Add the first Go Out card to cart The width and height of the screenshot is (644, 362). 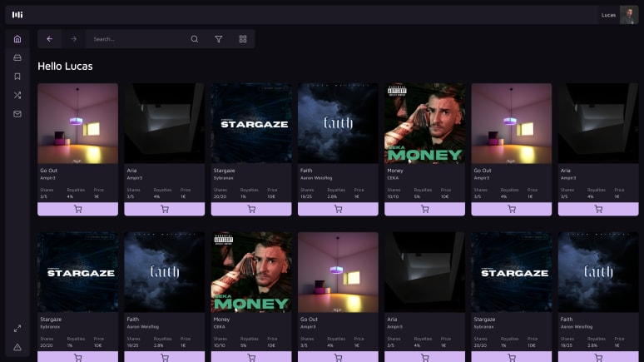77,209
